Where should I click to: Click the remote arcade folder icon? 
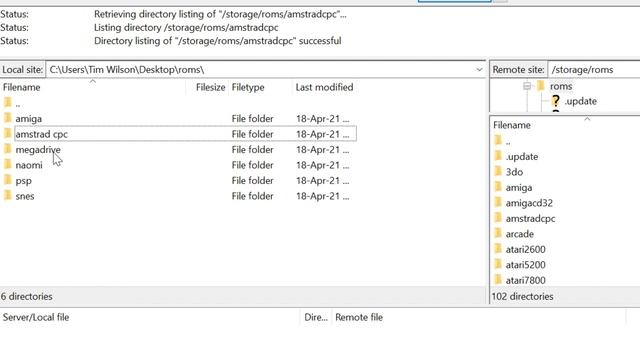tap(498, 233)
